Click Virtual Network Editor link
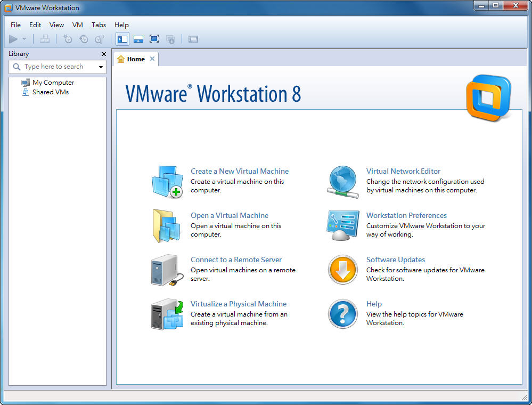Viewport: 532px width, 405px height. coord(403,171)
